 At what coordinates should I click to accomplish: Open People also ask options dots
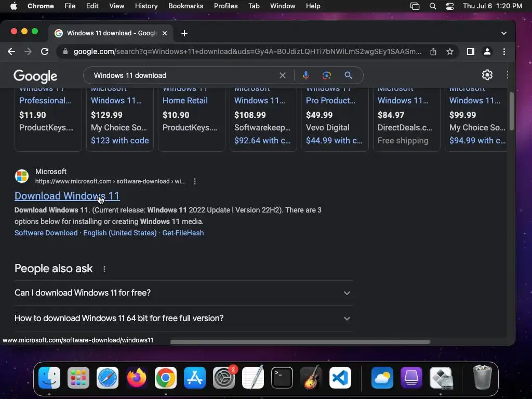[104, 269]
